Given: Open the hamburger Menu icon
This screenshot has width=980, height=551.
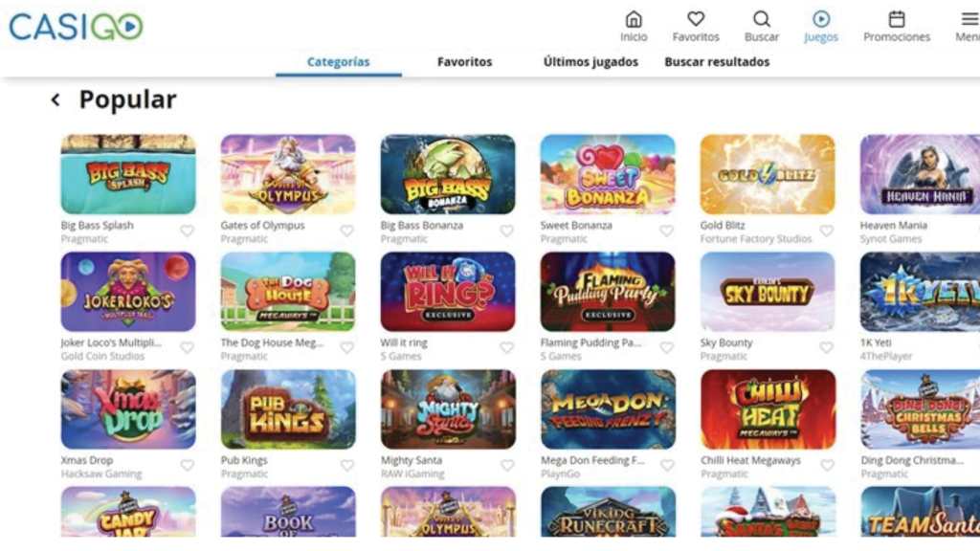Looking at the screenshot, I should point(969,19).
